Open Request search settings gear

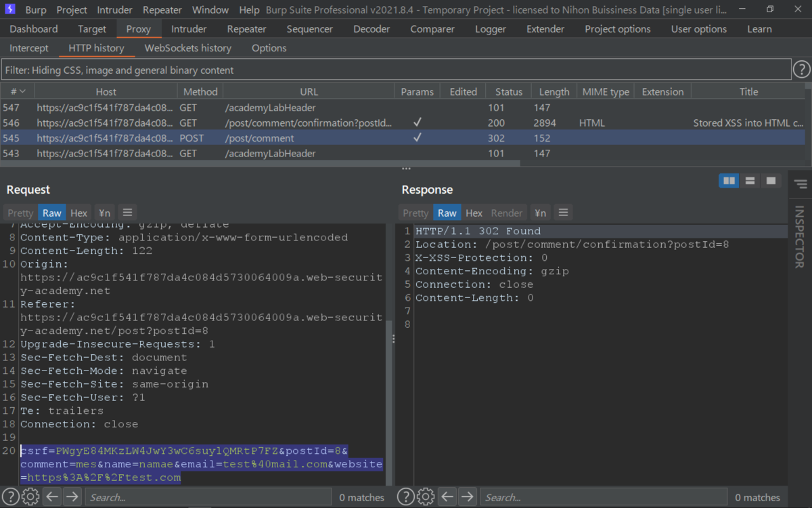coord(30,496)
